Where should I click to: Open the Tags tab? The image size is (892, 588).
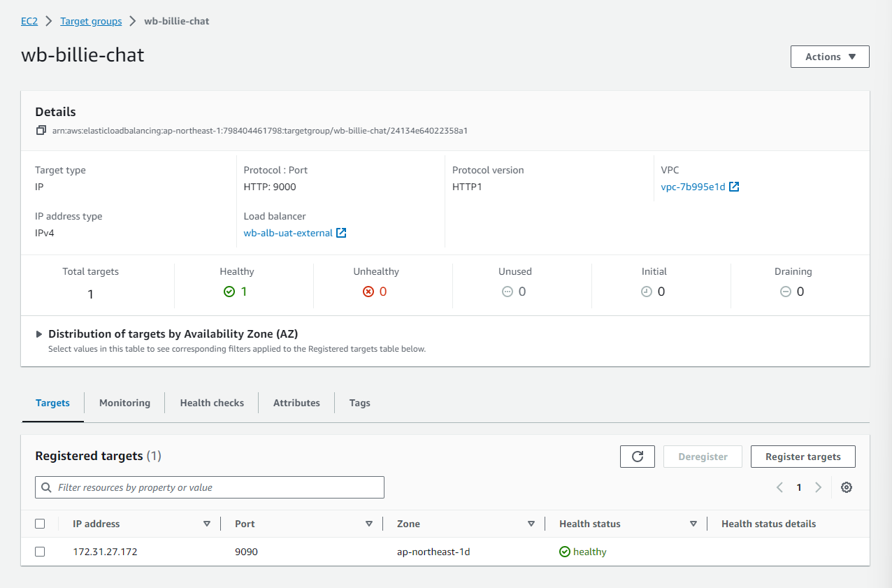359,403
